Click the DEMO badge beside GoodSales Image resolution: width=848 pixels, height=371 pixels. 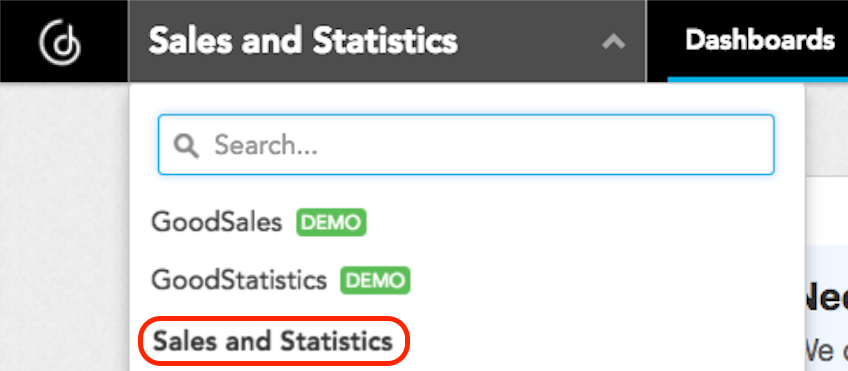[331, 222]
